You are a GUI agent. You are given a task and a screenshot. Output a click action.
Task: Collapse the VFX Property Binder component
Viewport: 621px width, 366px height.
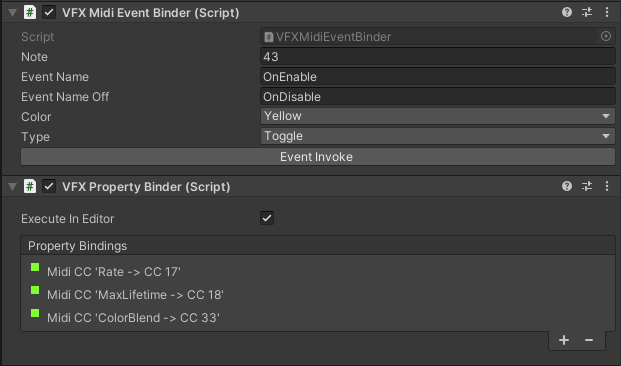pos(13,187)
